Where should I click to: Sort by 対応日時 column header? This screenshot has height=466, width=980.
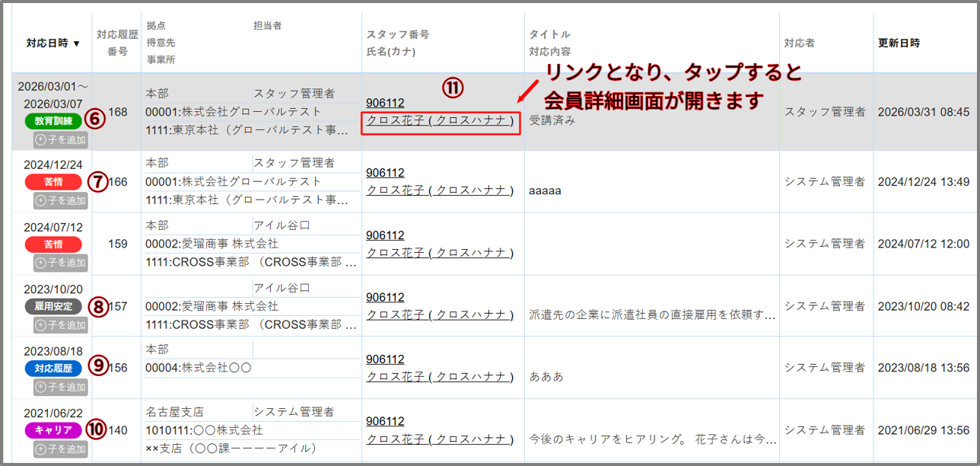point(53,43)
